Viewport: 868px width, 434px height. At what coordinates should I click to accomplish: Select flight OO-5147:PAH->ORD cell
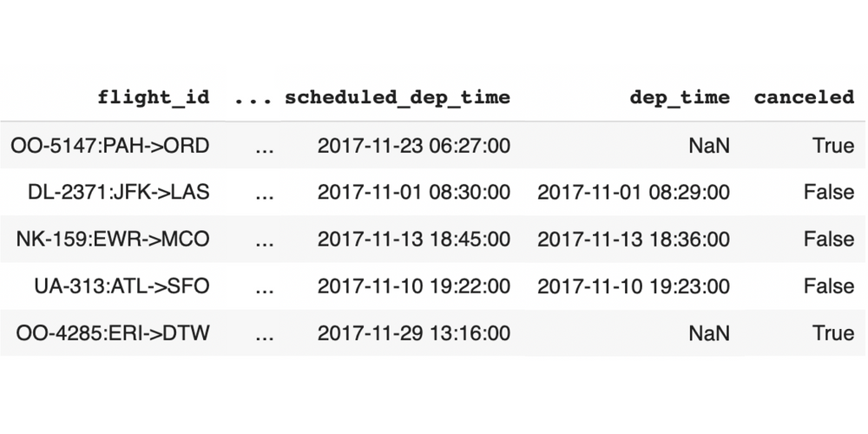click(110, 145)
